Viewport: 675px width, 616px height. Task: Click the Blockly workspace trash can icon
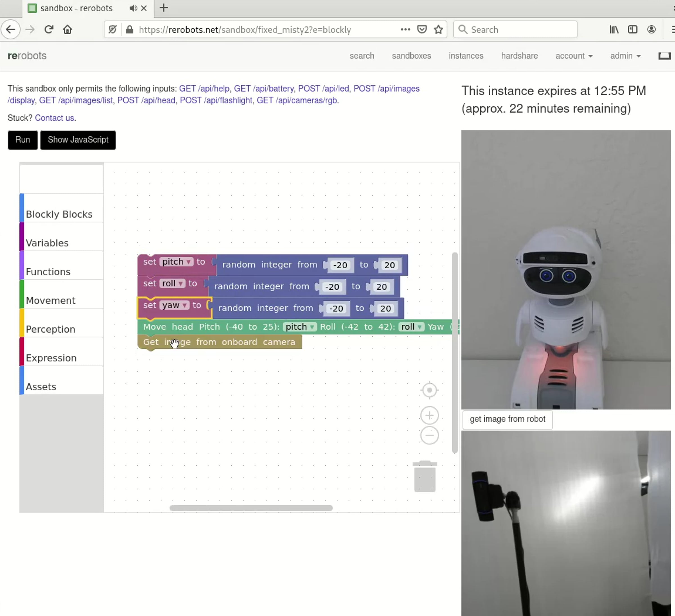point(425,477)
